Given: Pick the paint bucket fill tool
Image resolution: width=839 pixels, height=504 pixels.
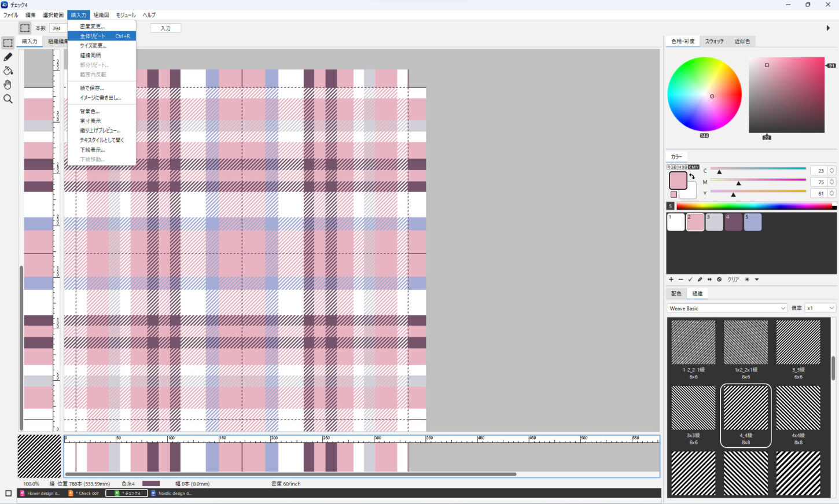Looking at the screenshot, I should coord(8,71).
